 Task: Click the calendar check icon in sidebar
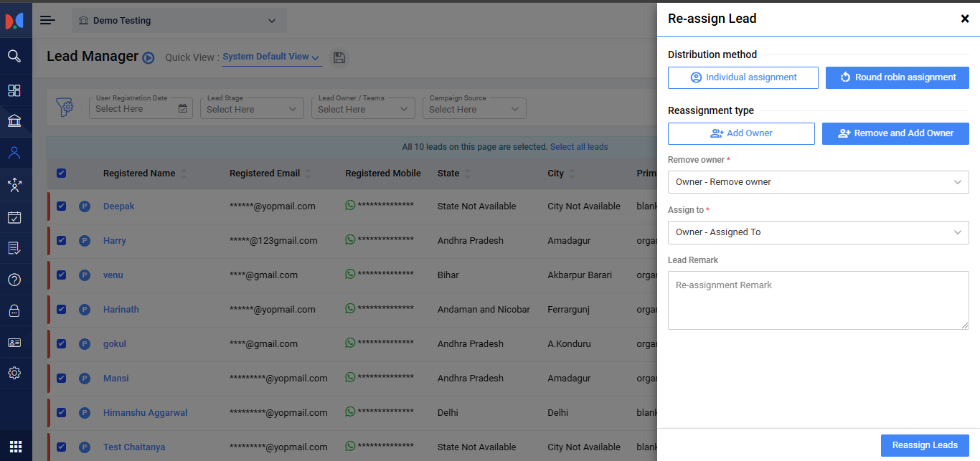(14, 217)
